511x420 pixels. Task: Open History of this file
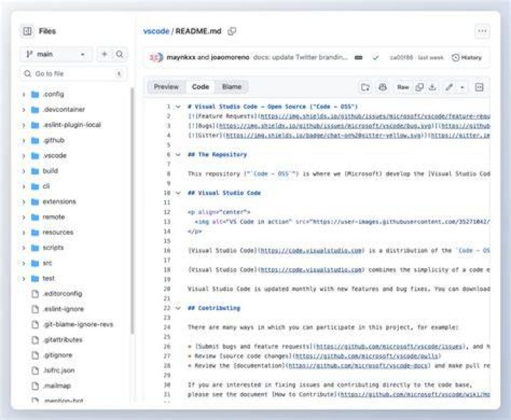[467, 57]
